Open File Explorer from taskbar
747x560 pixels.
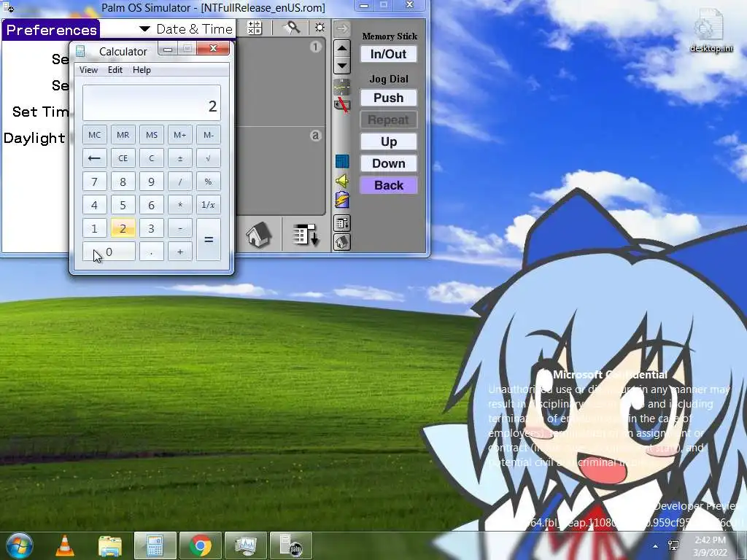[110, 545]
